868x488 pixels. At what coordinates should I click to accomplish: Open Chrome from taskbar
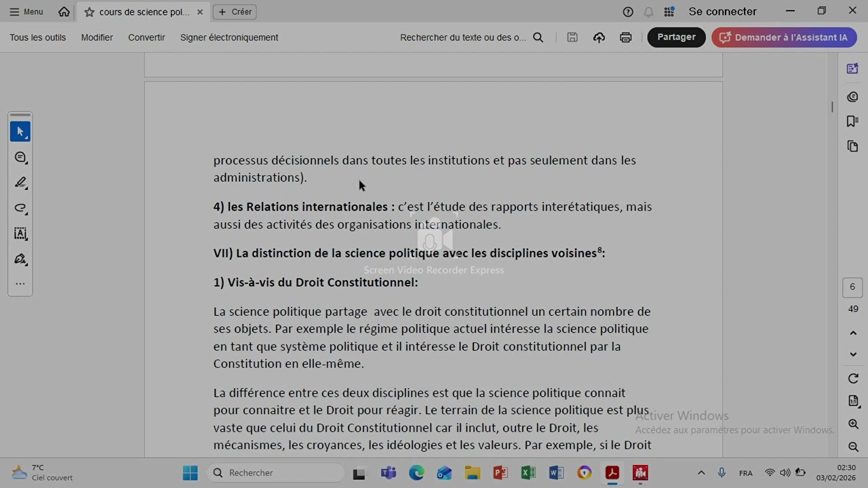click(x=585, y=472)
